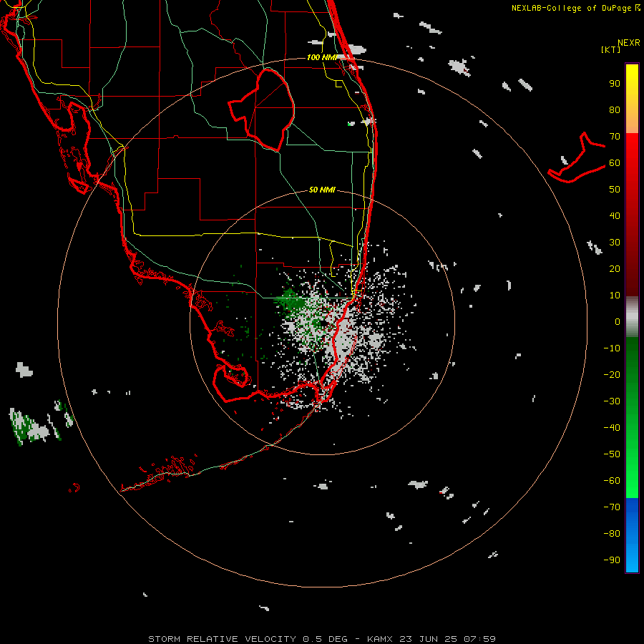Click the 80 value on the velocity scale

click(x=615, y=110)
